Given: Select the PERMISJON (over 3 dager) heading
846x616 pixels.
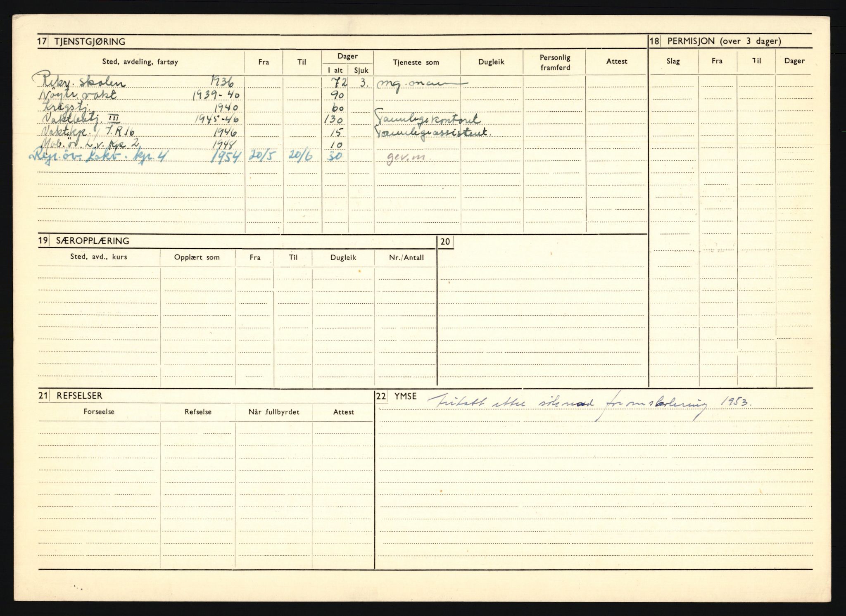Looking at the screenshot, I should pyautogui.click(x=724, y=41).
